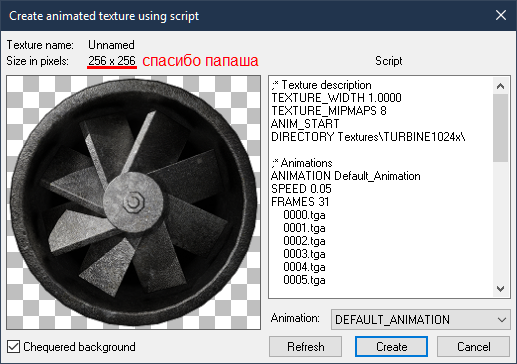Image resolution: width=517 pixels, height=364 pixels.
Task: Open the Animation dropdown list
Action: click(421, 319)
